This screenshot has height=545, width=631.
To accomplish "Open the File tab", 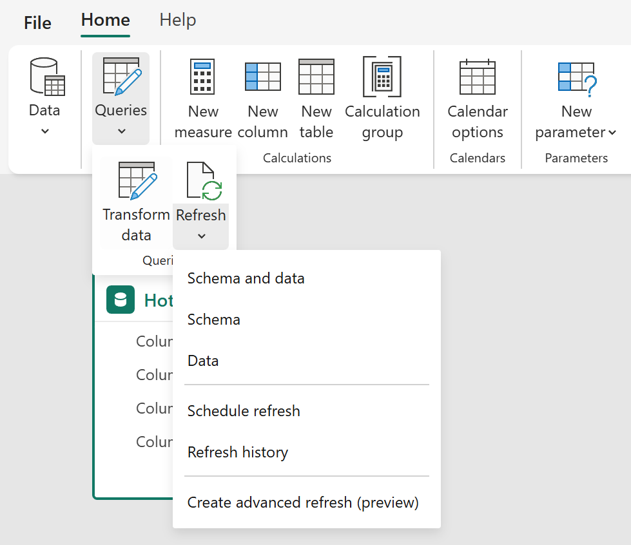I will [37, 23].
